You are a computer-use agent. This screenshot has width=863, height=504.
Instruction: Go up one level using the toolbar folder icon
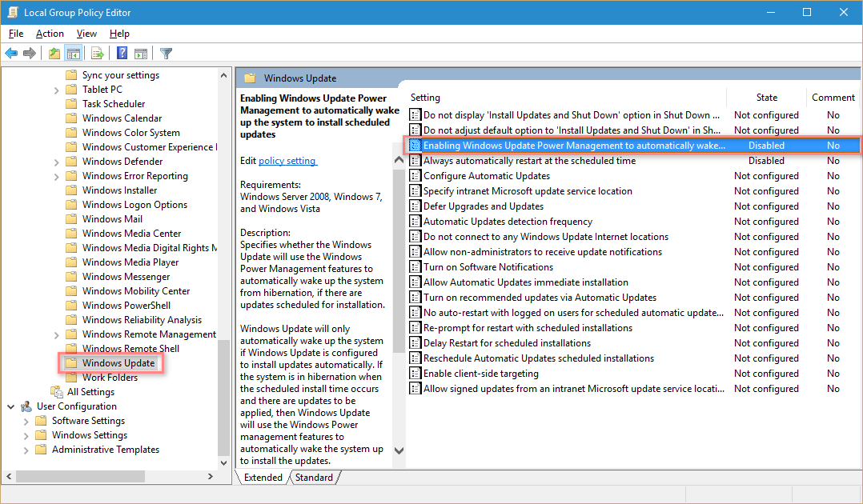point(54,54)
